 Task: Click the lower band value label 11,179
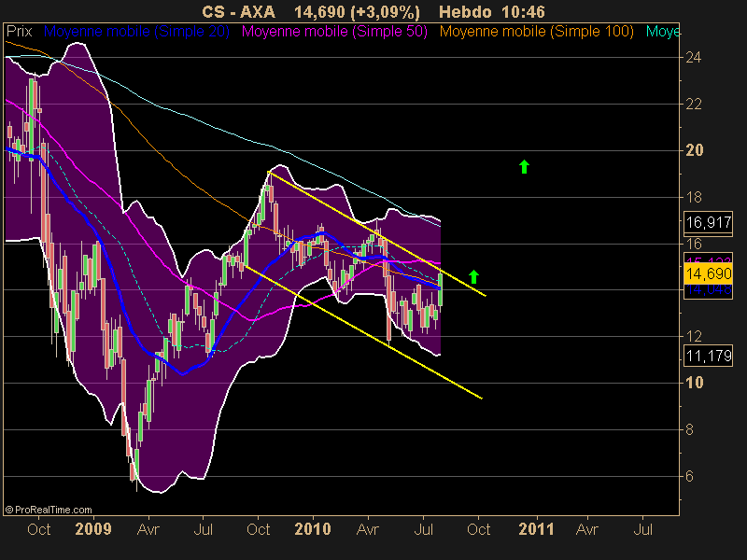pyautogui.click(x=709, y=356)
